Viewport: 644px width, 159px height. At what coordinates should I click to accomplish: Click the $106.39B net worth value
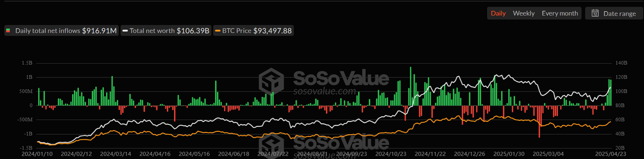(x=193, y=31)
